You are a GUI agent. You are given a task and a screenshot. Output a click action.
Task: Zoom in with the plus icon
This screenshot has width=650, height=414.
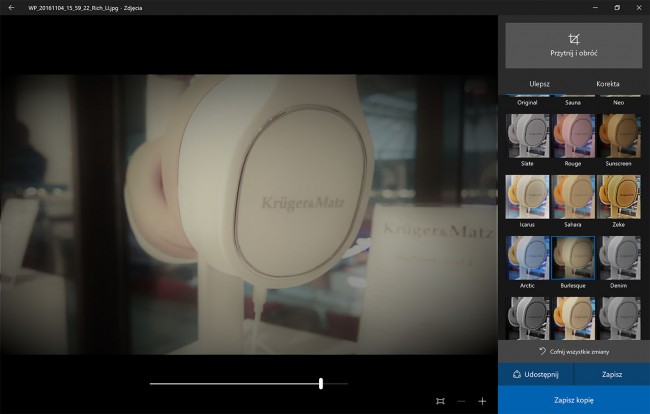[482, 401]
